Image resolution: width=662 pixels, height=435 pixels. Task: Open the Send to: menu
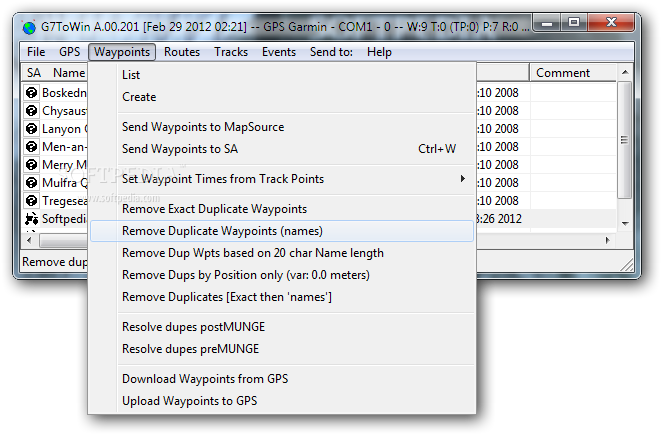click(331, 52)
